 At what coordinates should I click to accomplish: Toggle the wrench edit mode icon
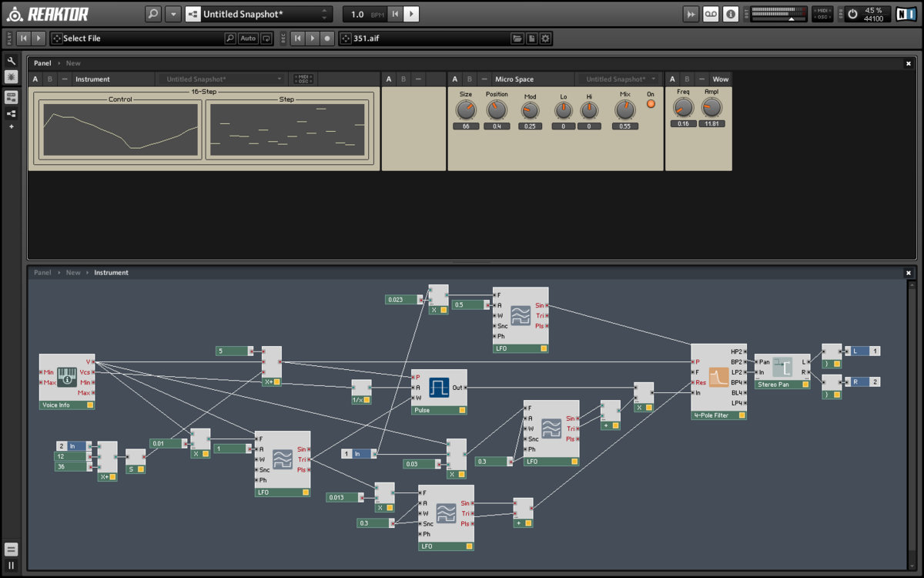tap(12, 61)
